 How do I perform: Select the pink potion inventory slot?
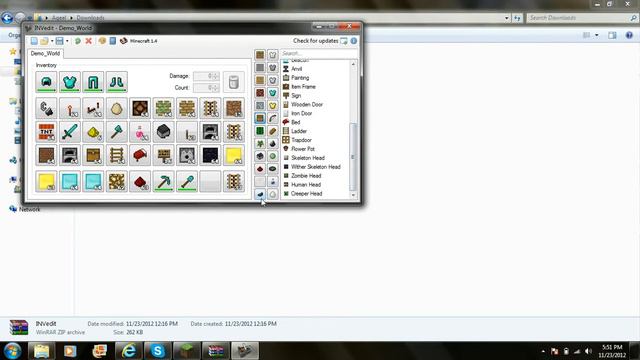(140, 132)
